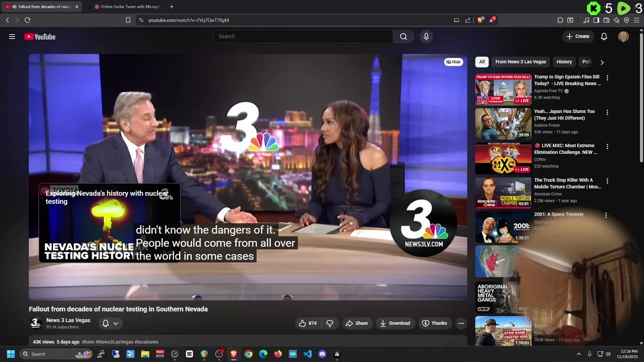The height and width of the screenshot is (362, 644).
Task: Select From News 3 Las Vegas chip
Action: tap(520, 62)
